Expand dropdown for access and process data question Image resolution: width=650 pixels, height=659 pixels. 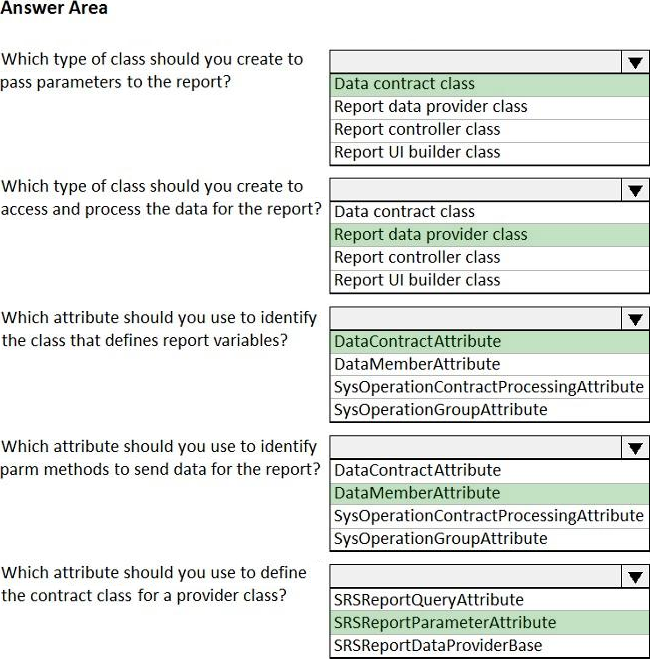coord(634,190)
